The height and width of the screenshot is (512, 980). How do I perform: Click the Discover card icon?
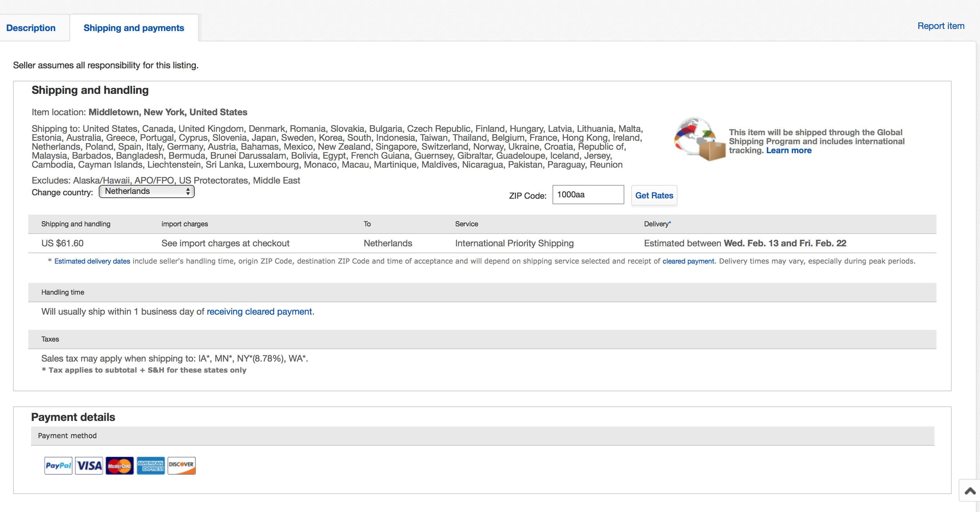click(182, 465)
